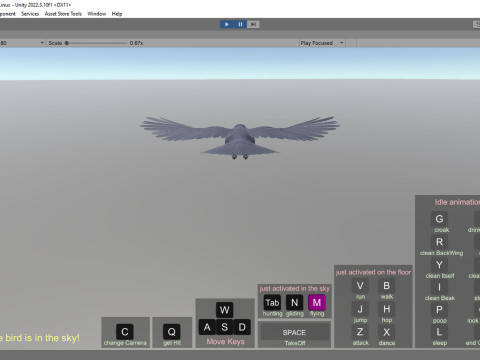Click the W move key icon
Image resolution: width=480 pixels, height=360 pixels.
point(224,310)
